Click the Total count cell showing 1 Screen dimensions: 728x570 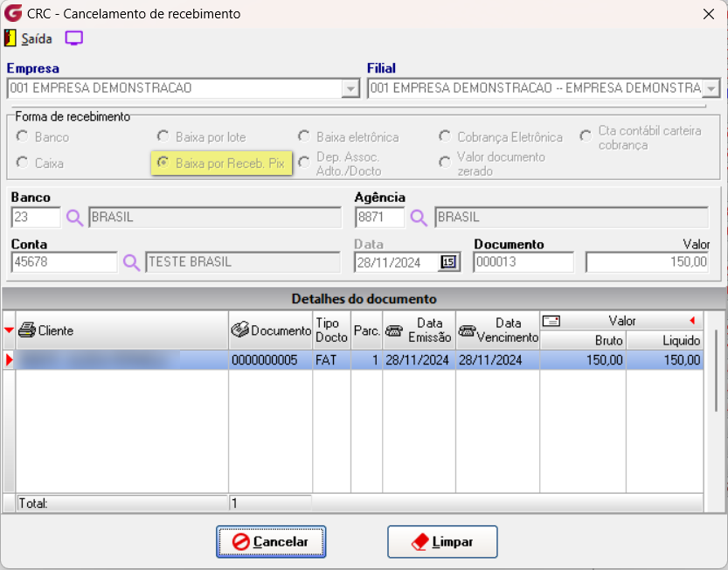click(270, 503)
